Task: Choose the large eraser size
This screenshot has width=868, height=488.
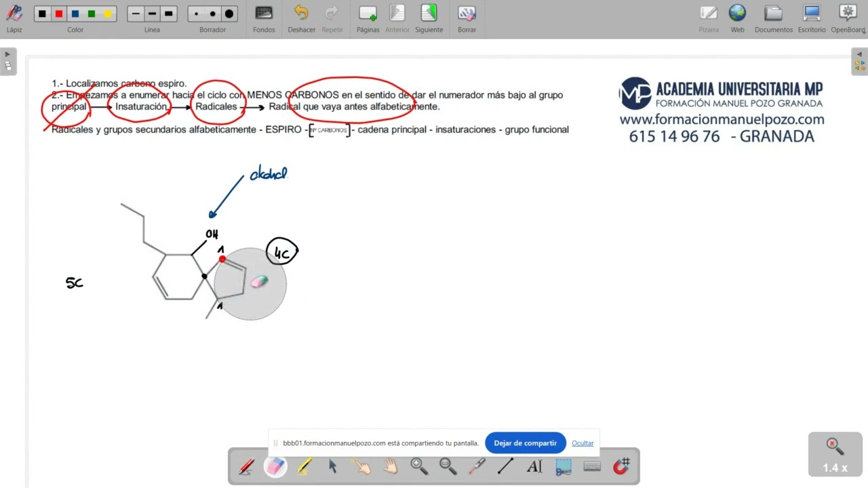Action: coord(229,14)
